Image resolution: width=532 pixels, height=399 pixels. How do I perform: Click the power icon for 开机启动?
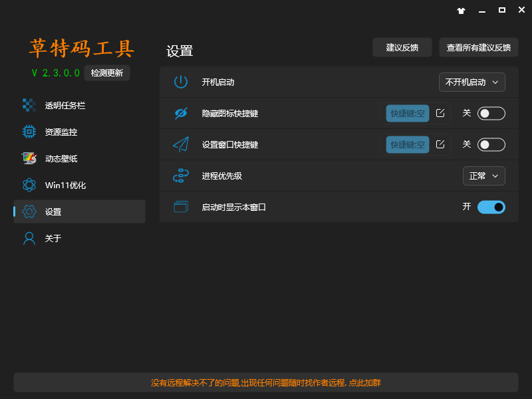click(181, 82)
